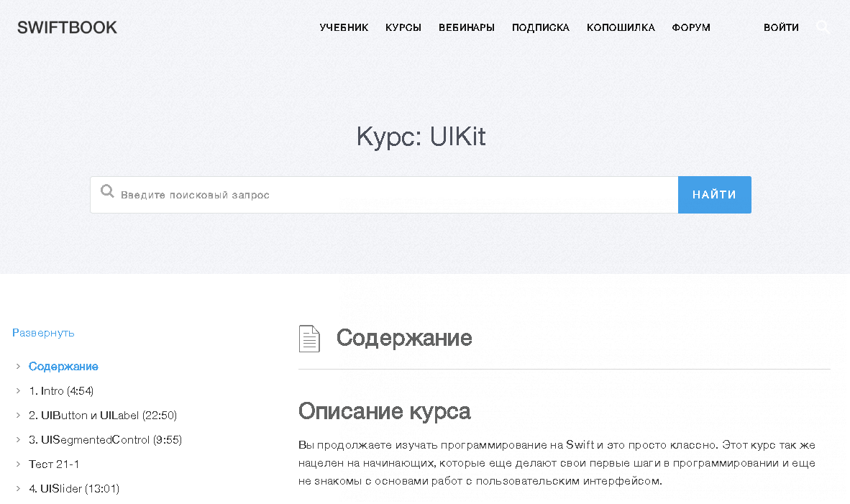Expand the chevron next to 1. Intro
This screenshot has width=850, height=504.
coord(18,391)
